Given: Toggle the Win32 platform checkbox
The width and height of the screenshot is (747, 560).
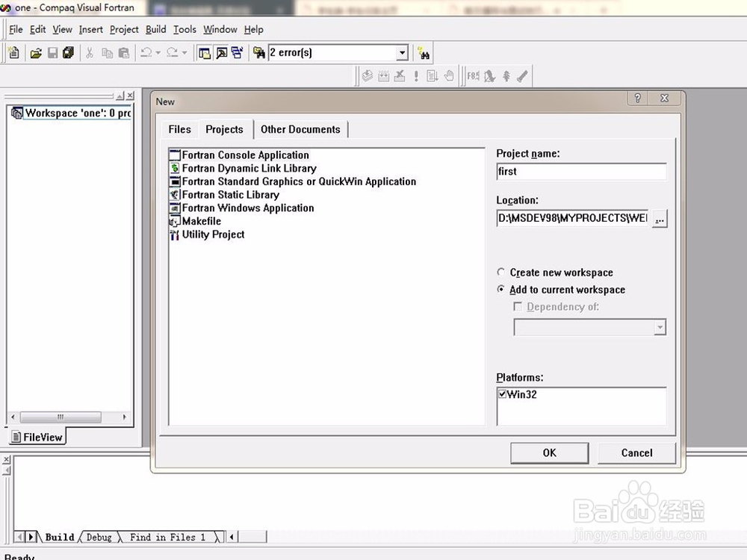Looking at the screenshot, I should (x=502, y=393).
